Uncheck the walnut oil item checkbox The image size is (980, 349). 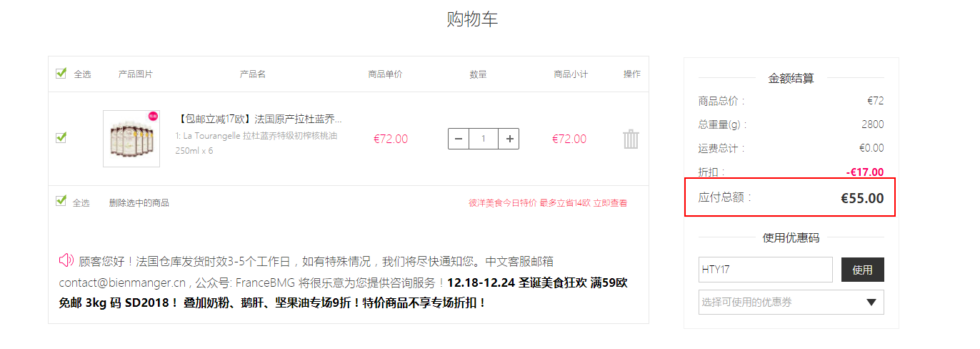[x=61, y=137]
